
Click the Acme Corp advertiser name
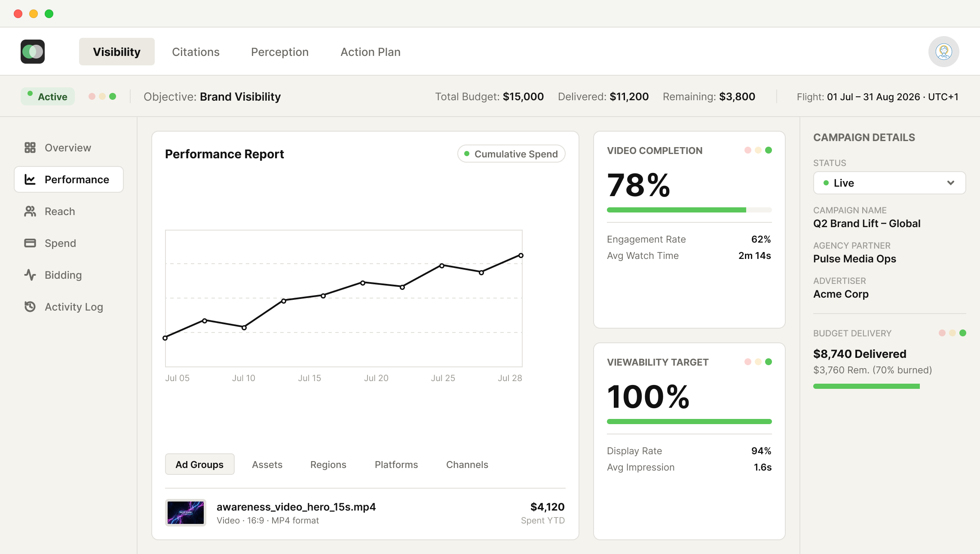[841, 294]
